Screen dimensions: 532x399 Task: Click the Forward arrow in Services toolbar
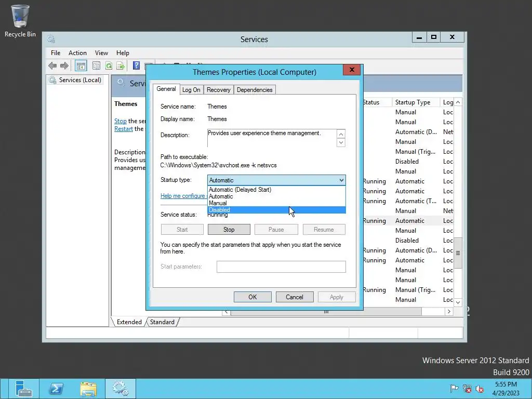point(64,65)
